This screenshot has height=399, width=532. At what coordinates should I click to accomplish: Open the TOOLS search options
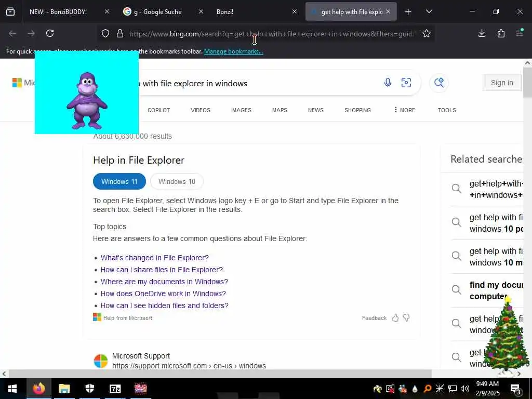(x=447, y=110)
